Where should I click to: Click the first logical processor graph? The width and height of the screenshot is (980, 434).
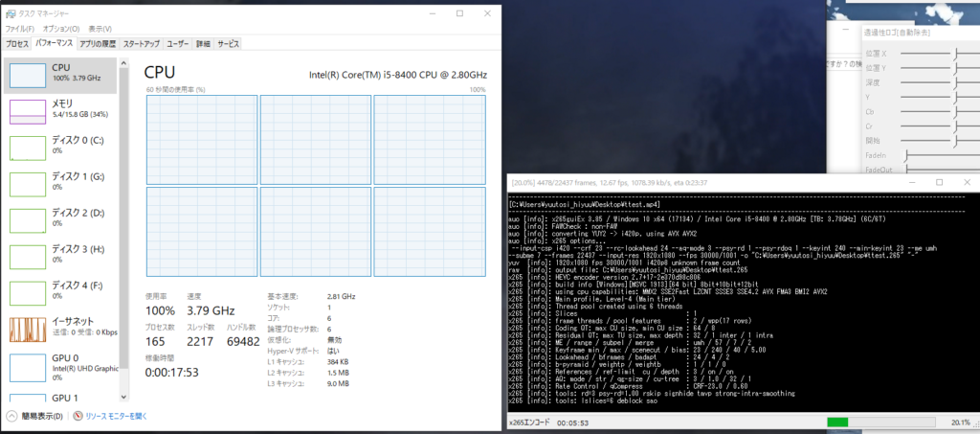[202, 140]
